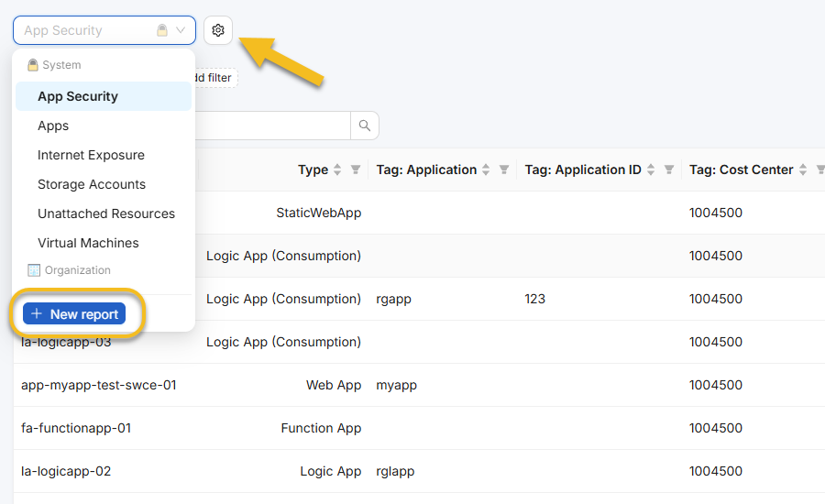Click the Organization group header
This screenshot has width=825, height=504.
pos(69,270)
